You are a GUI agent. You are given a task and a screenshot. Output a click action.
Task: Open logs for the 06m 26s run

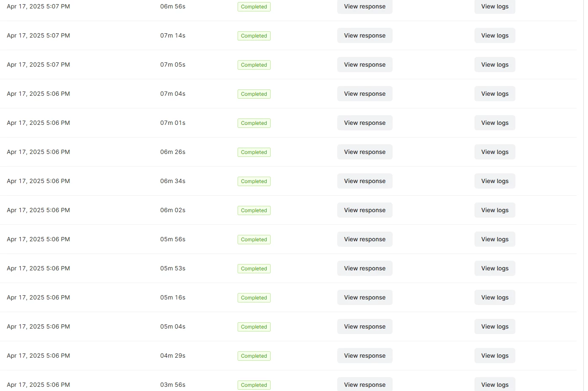pos(494,152)
